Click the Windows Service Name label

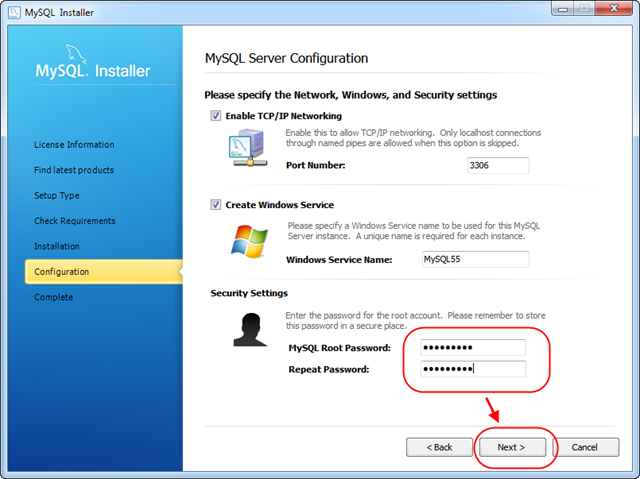coord(339,259)
